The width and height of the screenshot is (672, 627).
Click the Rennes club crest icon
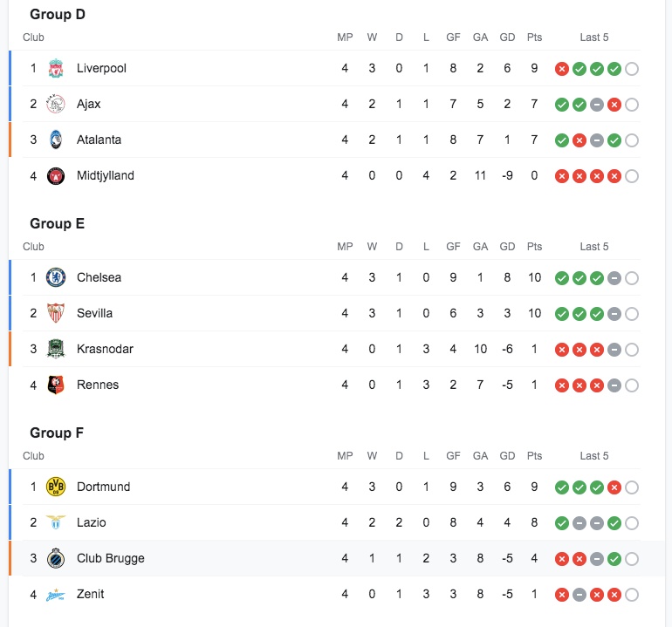[x=56, y=385]
